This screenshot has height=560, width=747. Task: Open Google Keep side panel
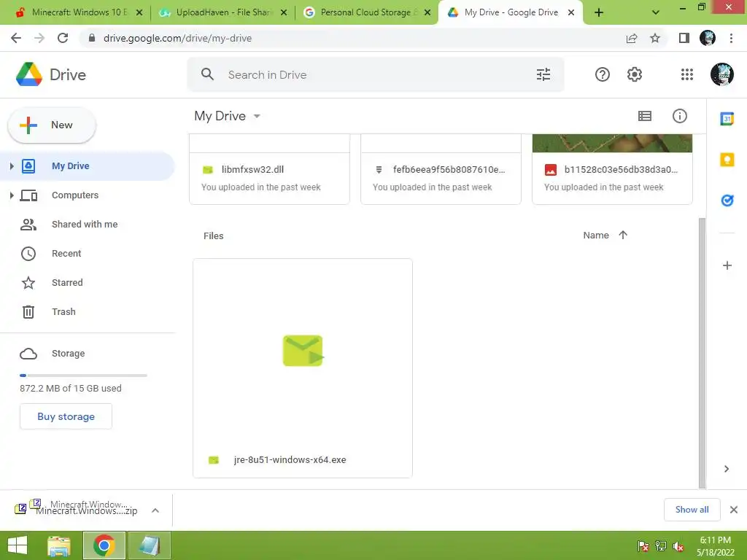727,160
